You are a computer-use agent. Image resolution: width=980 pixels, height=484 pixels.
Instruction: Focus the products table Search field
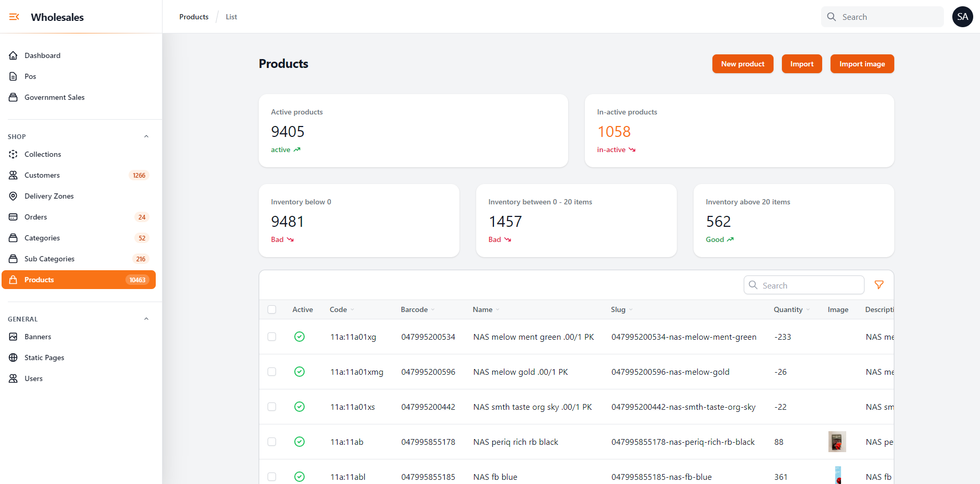(x=809, y=285)
